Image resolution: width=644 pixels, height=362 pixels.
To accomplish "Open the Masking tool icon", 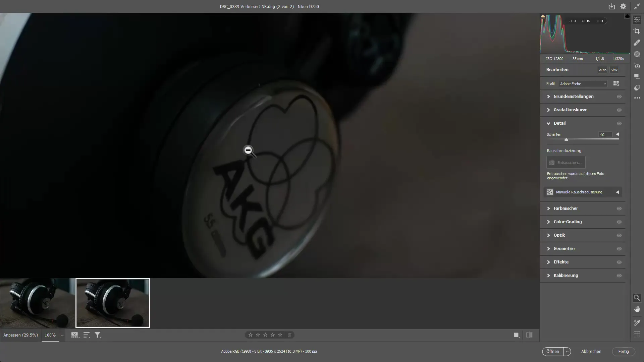I will [x=637, y=54].
